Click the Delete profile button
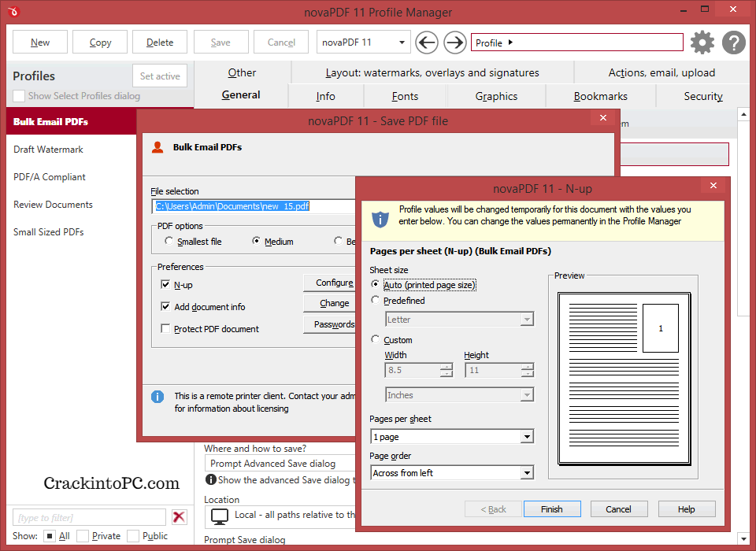 click(160, 43)
